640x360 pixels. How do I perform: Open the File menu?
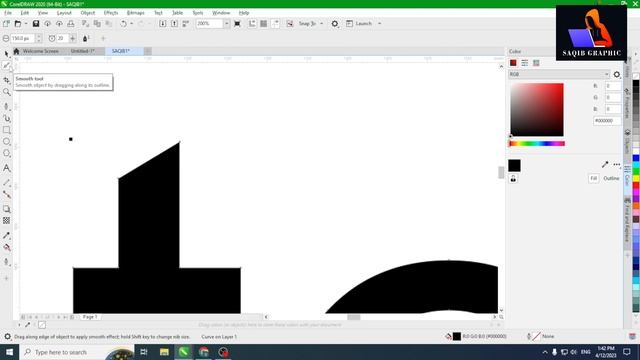[x=8, y=13]
